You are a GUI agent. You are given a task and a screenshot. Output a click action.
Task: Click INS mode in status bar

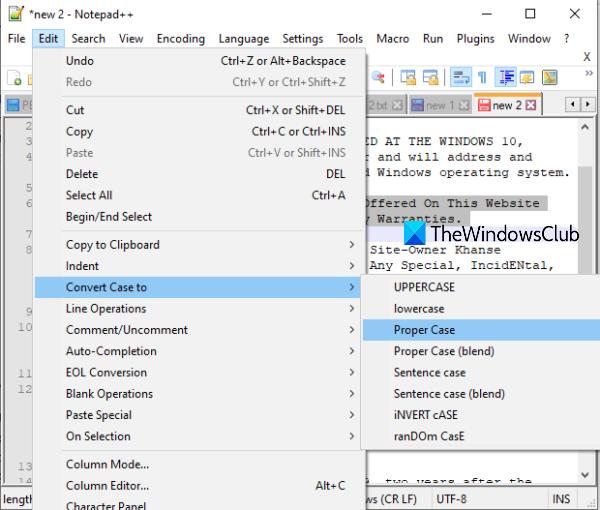tap(561, 499)
